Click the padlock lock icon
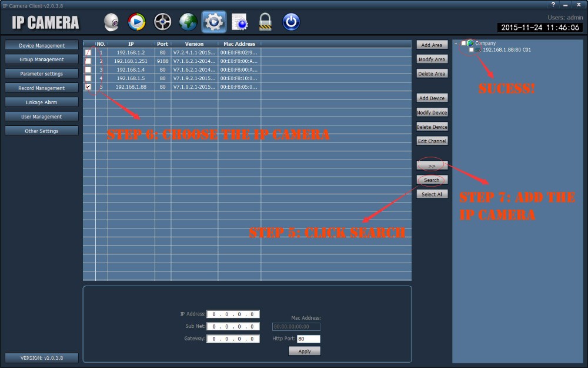 coord(265,22)
